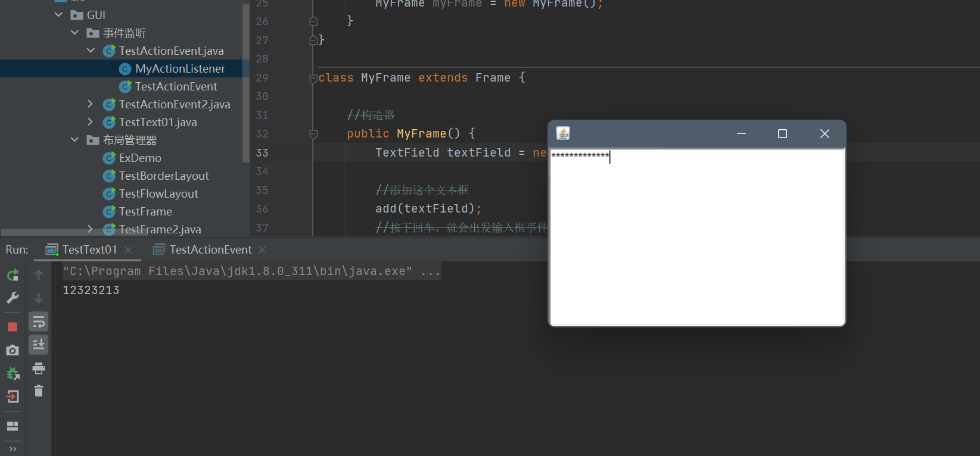The image size is (980, 456).
Task: Click the java.exe command line in console
Action: pyautogui.click(x=252, y=271)
